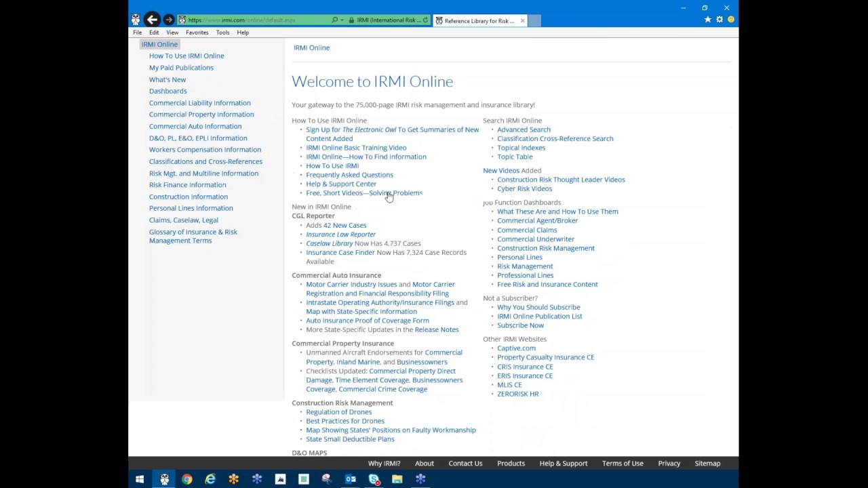Viewport: 868px width, 488px height.
Task: Open the Tools menu
Action: [x=222, y=33]
